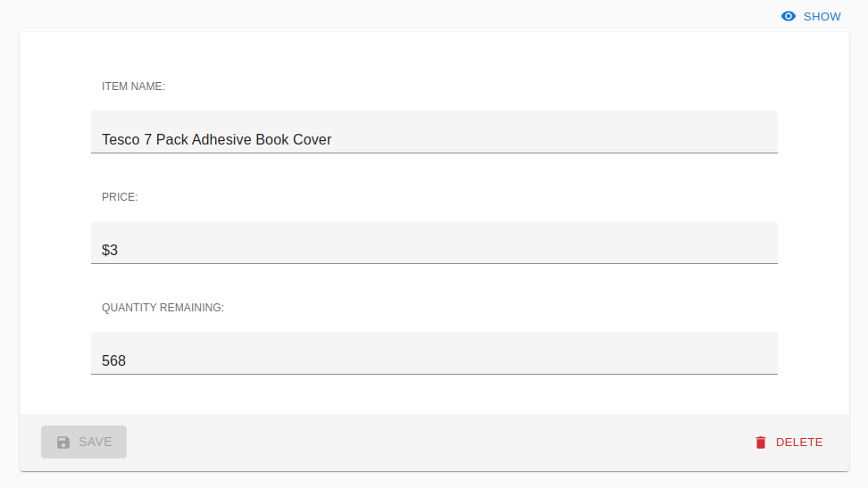
Task: Click the QUANTITY REMAINING: label
Action: pyautogui.click(x=163, y=308)
